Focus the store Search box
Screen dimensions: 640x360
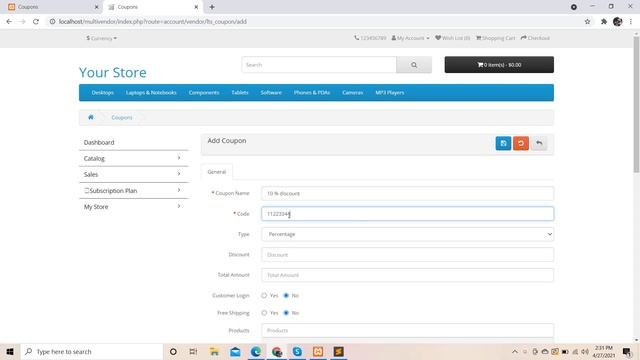pyautogui.click(x=319, y=65)
